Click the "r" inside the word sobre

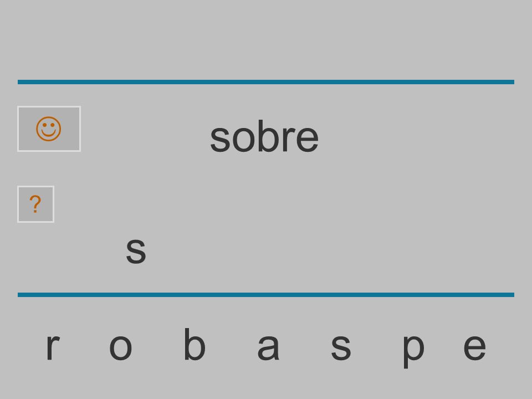(289, 139)
